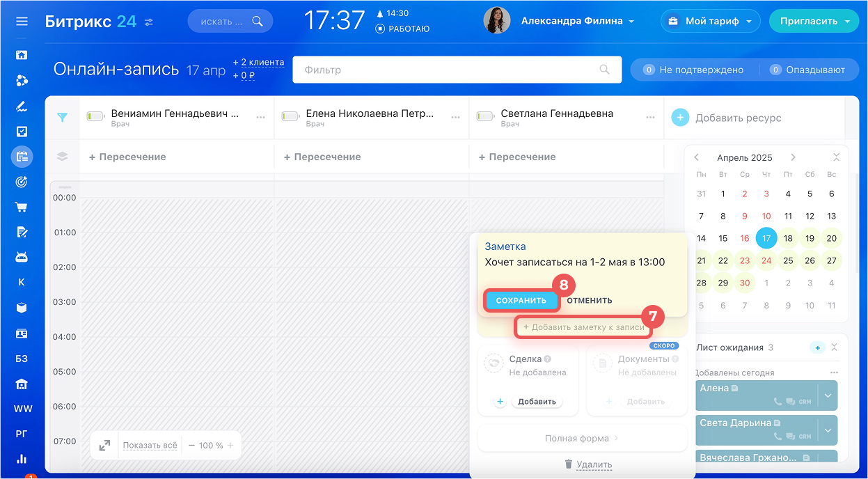
Task: Click the Сохранить button
Action: tap(521, 300)
